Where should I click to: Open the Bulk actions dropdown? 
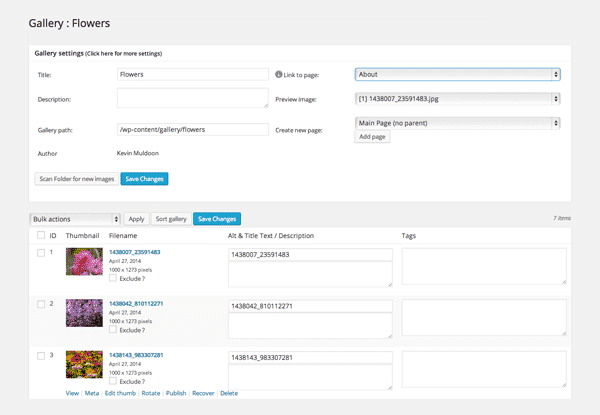75,219
